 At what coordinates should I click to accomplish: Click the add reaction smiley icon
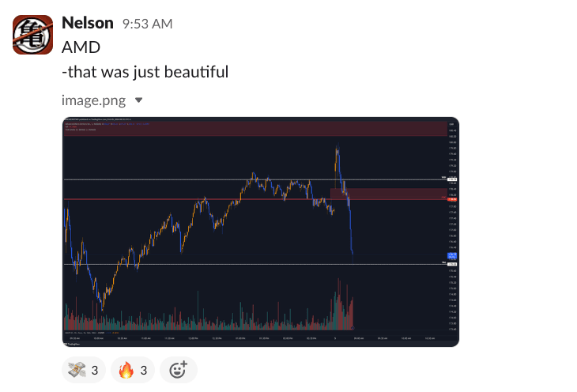[x=178, y=369]
